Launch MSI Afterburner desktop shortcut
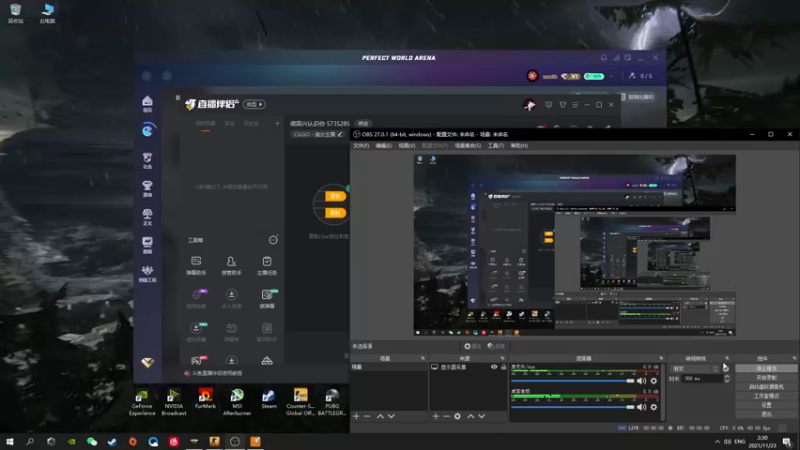 [237, 403]
